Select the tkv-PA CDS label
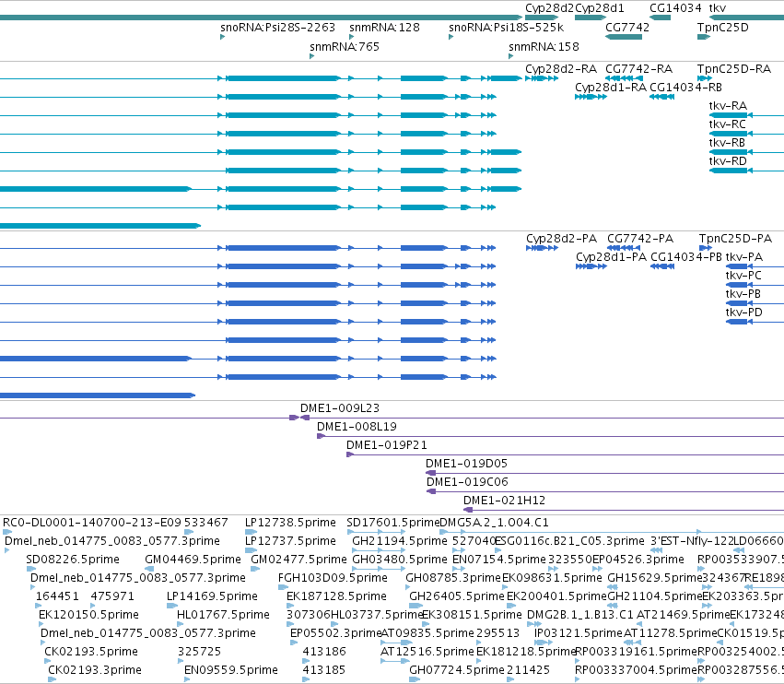Image resolution: width=784 pixels, height=684 pixels. (x=744, y=257)
